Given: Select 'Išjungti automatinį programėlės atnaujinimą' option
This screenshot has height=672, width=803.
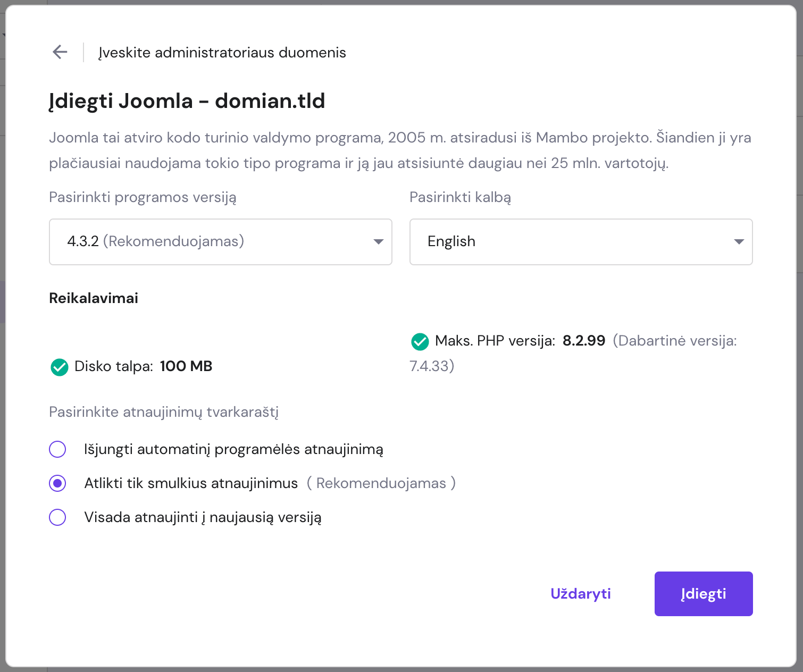Looking at the screenshot, I should [x=57, y=449].
